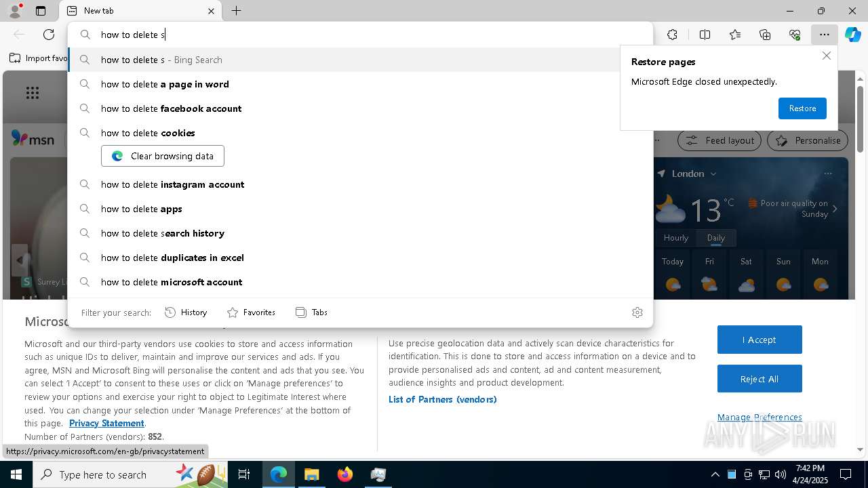This screenshot has width=868, height=488.
Task: Open a new tab with the plus button
Action: click(236, 11)
